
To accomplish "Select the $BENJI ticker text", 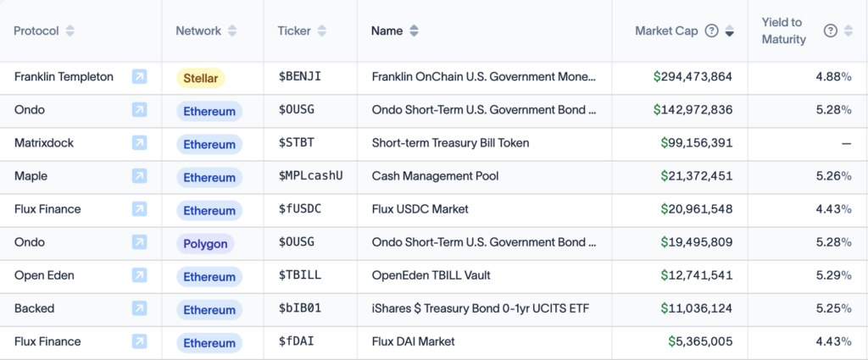I will click(299, 77).
